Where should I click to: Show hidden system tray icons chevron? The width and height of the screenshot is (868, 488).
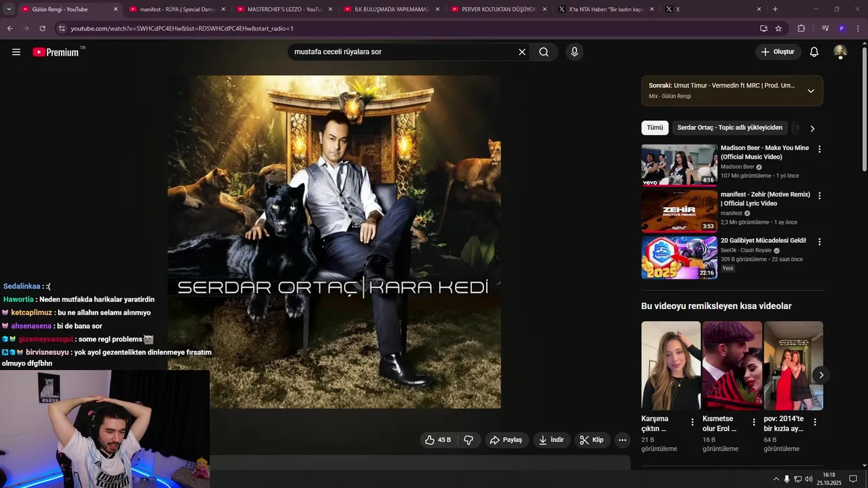776,479
